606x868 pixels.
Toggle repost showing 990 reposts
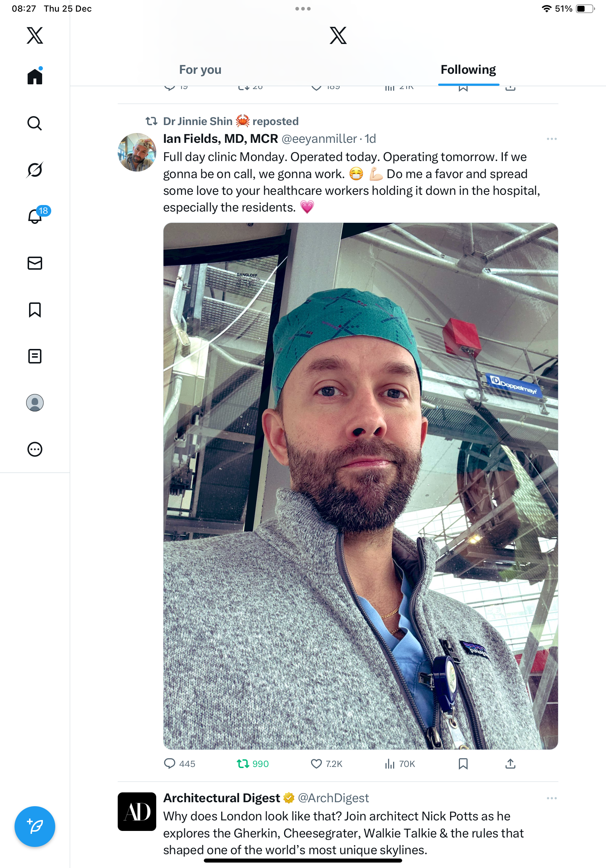click(252, 764)
